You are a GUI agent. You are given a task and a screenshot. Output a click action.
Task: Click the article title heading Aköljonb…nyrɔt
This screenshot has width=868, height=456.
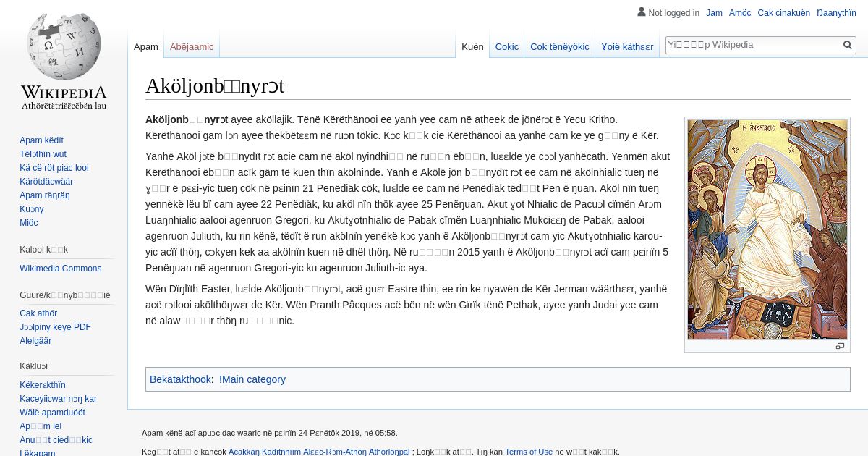click(215, 86)
